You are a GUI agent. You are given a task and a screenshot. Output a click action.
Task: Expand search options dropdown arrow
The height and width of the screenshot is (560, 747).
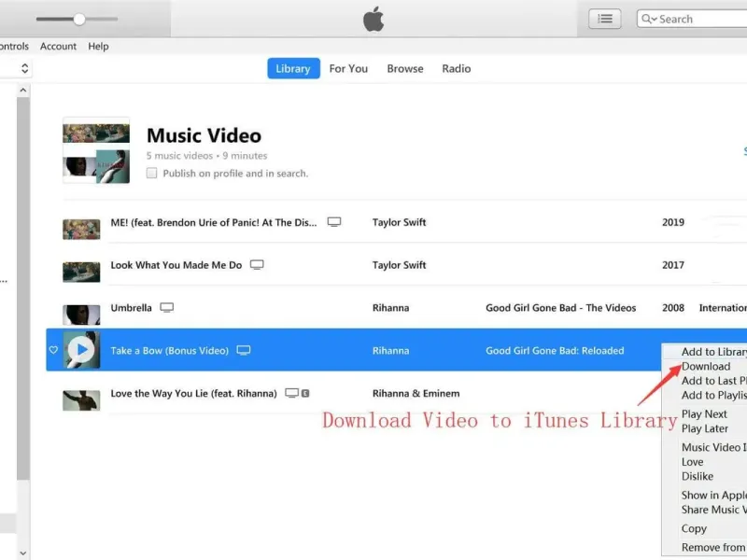click(655, 19)
